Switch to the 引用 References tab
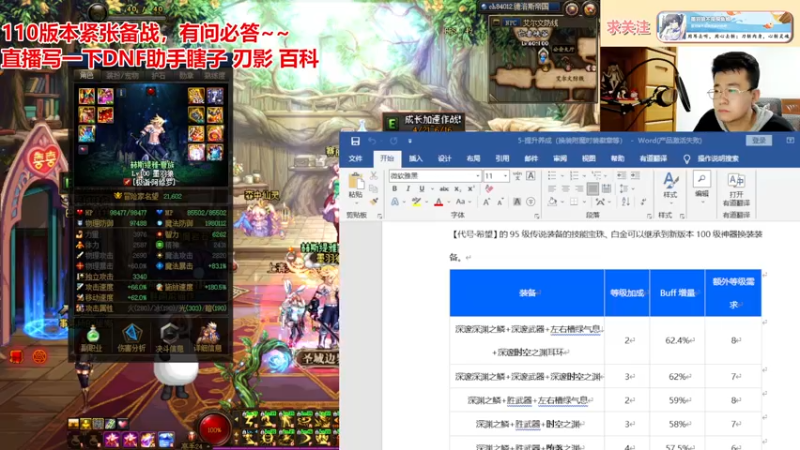 pyautogui.click(x=502, y=159)
